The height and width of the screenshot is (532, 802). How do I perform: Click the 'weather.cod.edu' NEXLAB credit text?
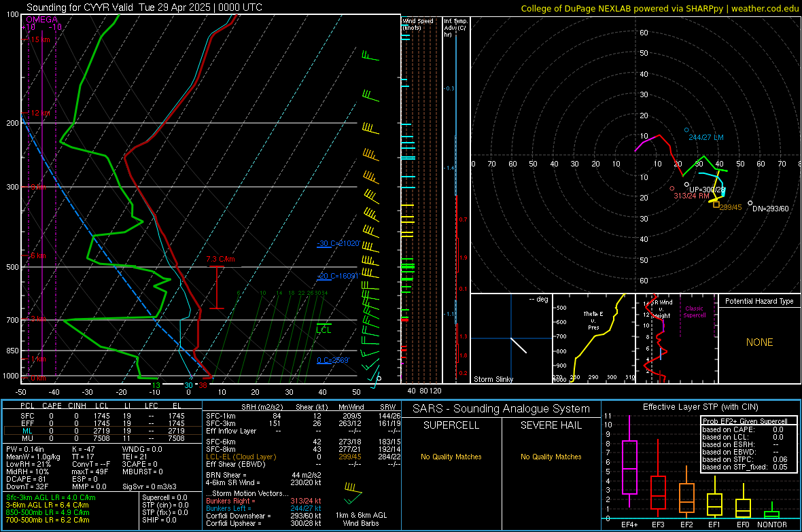pos(765,8)
